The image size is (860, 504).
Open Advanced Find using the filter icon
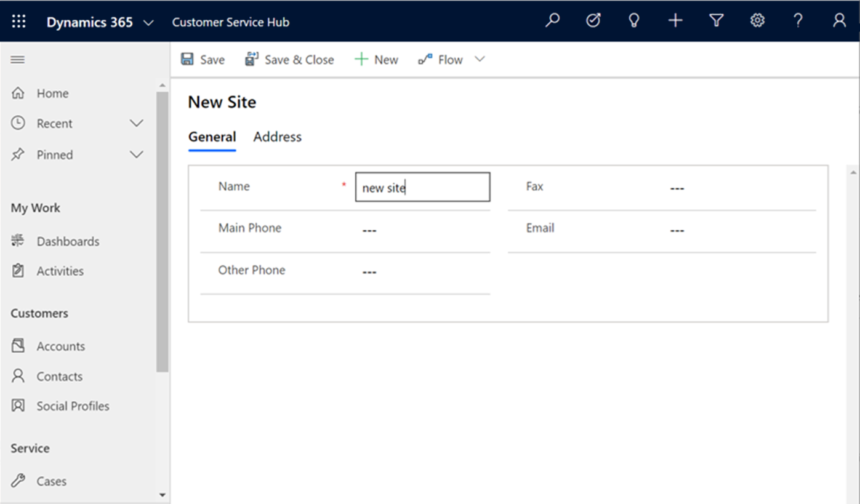(716, 20)
